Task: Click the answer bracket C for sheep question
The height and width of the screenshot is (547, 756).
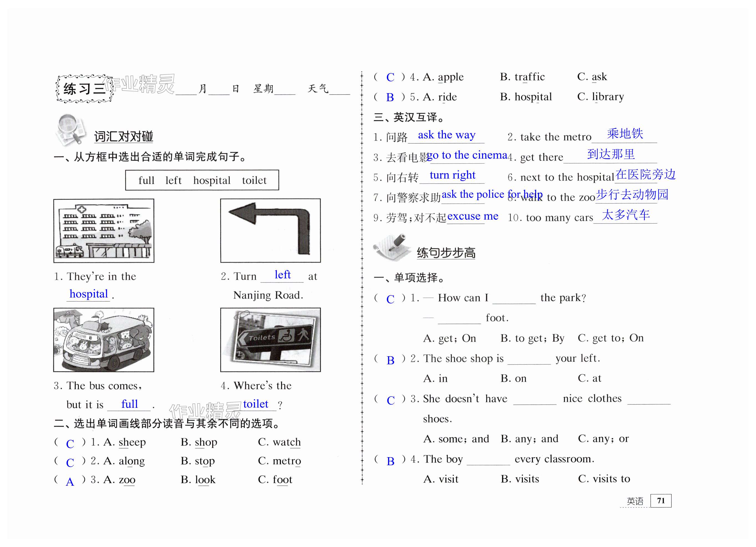Action: [x=70, y=443]
